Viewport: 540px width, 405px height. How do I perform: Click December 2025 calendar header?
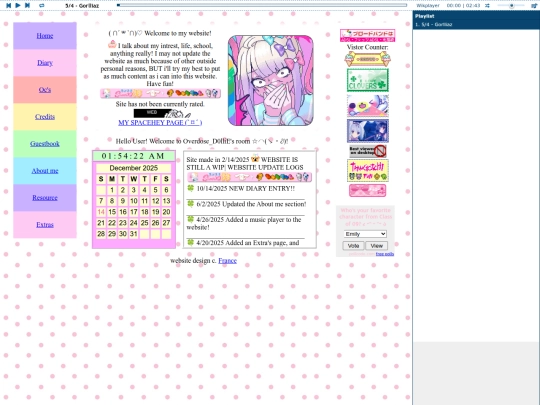point(134,168)
